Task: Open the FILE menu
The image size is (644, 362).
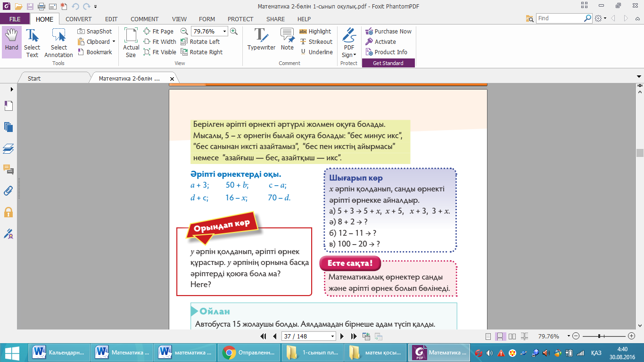Action: (15, 19)
